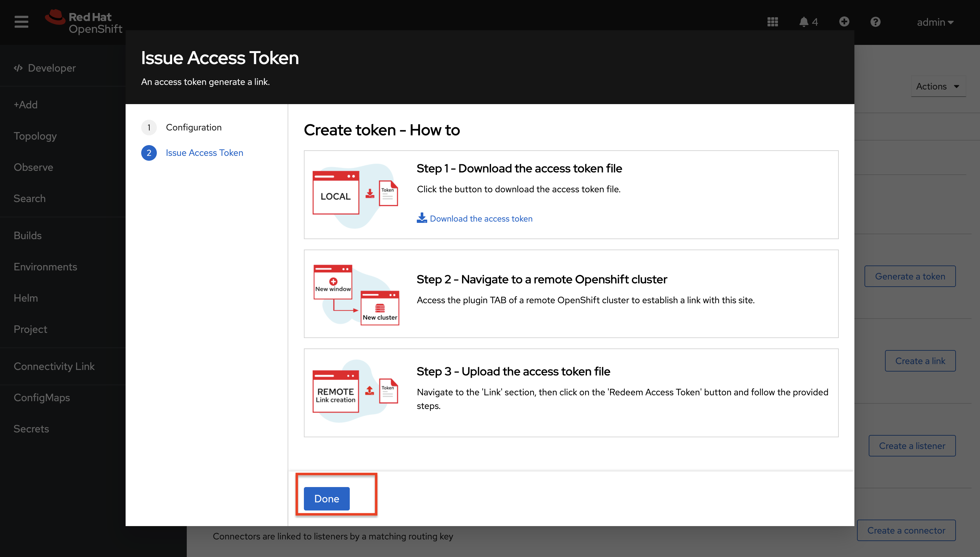Click the Step 3 REMOTE Link creation illustration
This screenshot has height=557, width=980.
coord(355,391)
